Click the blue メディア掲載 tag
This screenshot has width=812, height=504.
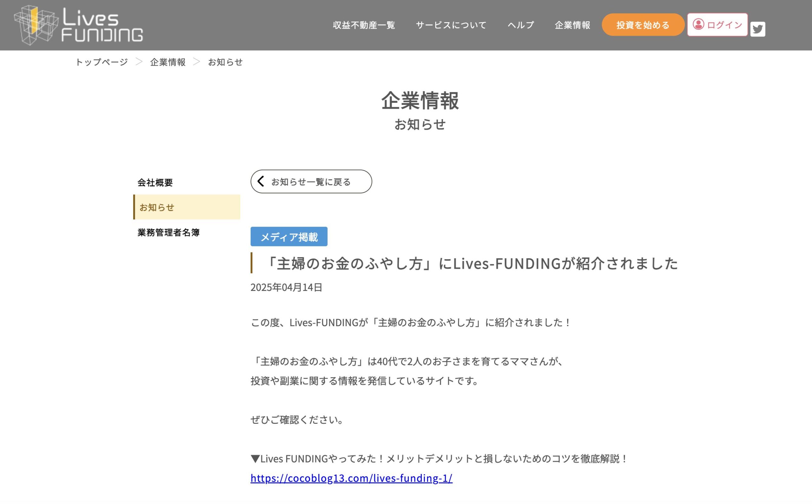point(289,237)
